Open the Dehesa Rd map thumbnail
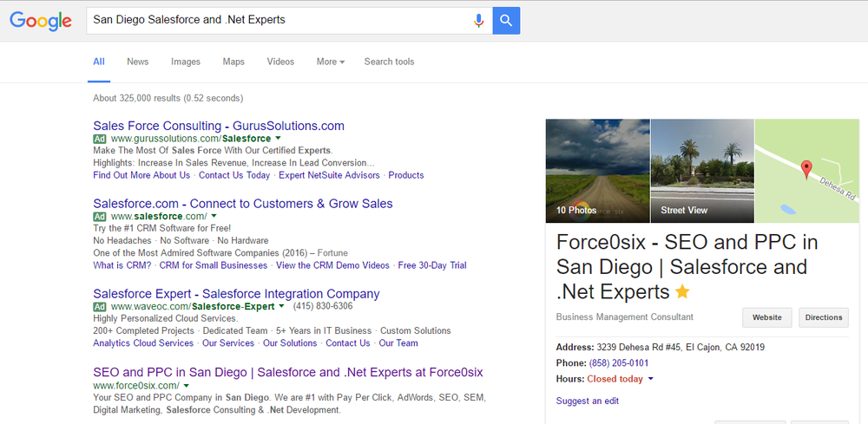 (x=807, y=171)
